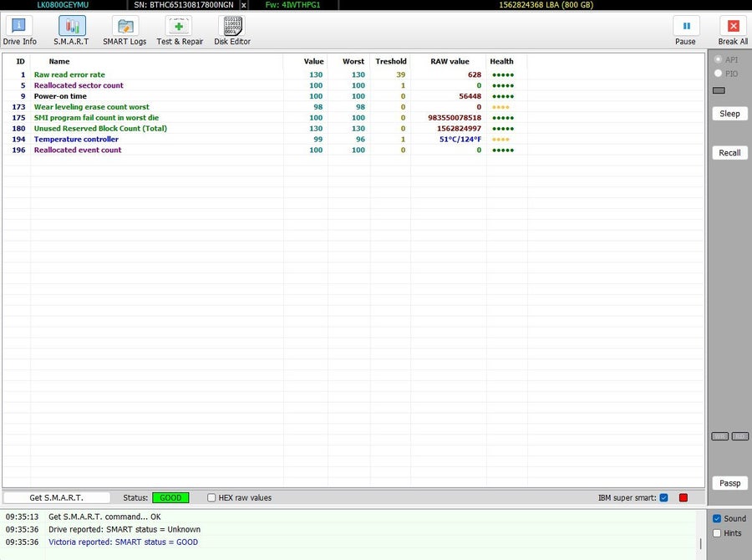Click the Get S.M.A.R.T. button
The height and width of the screenshot is (560, 752).
point(57,497)
